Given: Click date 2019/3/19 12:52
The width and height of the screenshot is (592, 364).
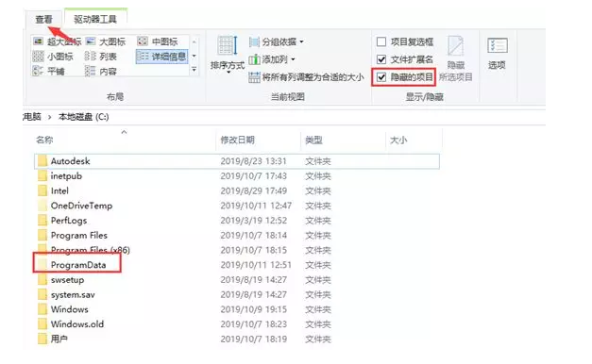Looking at the screenshot, I should (253, 221).
